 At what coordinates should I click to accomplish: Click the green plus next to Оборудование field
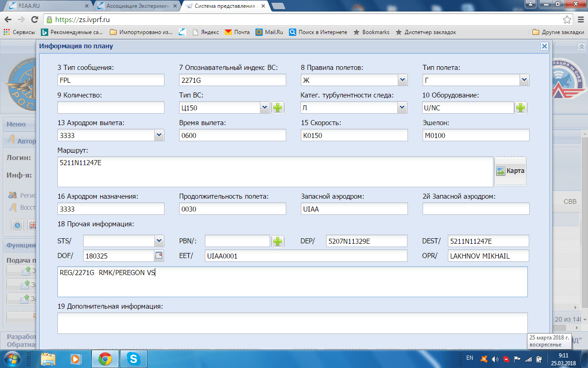coord(520,108)
